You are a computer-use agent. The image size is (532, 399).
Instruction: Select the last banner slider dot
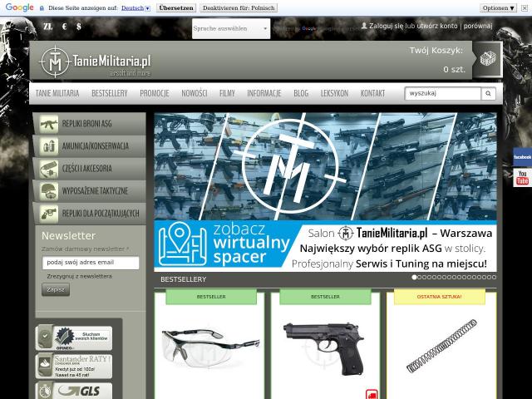pyautogui.click(x=494, y=277)
